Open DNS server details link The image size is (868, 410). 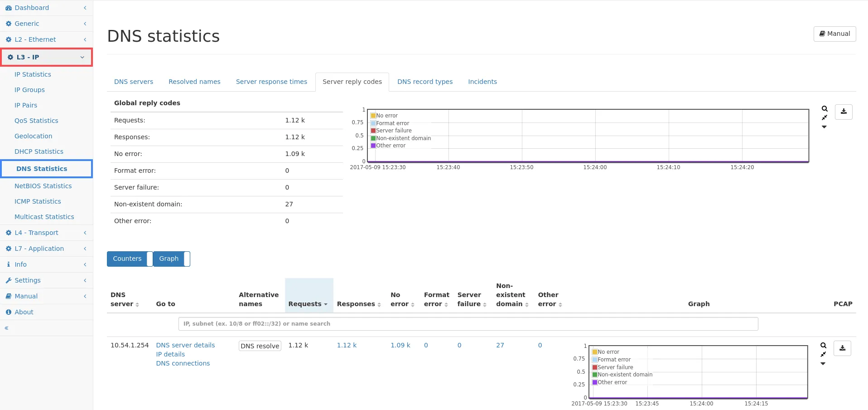pyautogui.click(x=185, y=345)
